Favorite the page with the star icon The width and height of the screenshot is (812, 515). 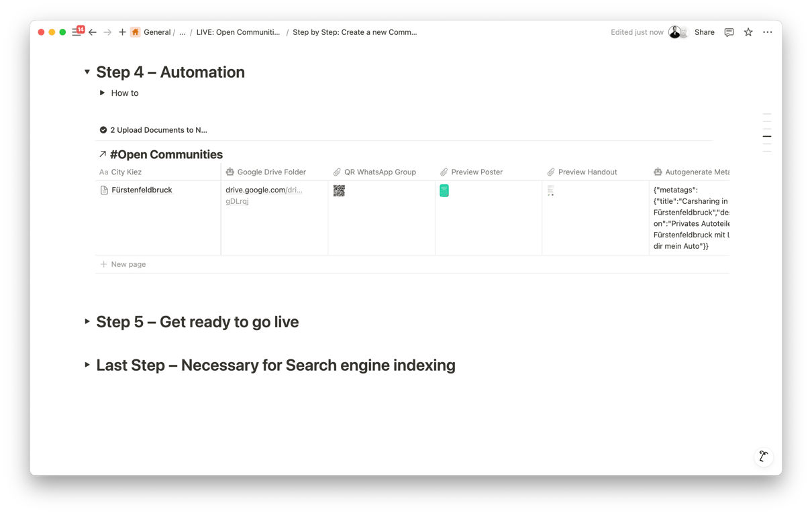click(748, 32)
